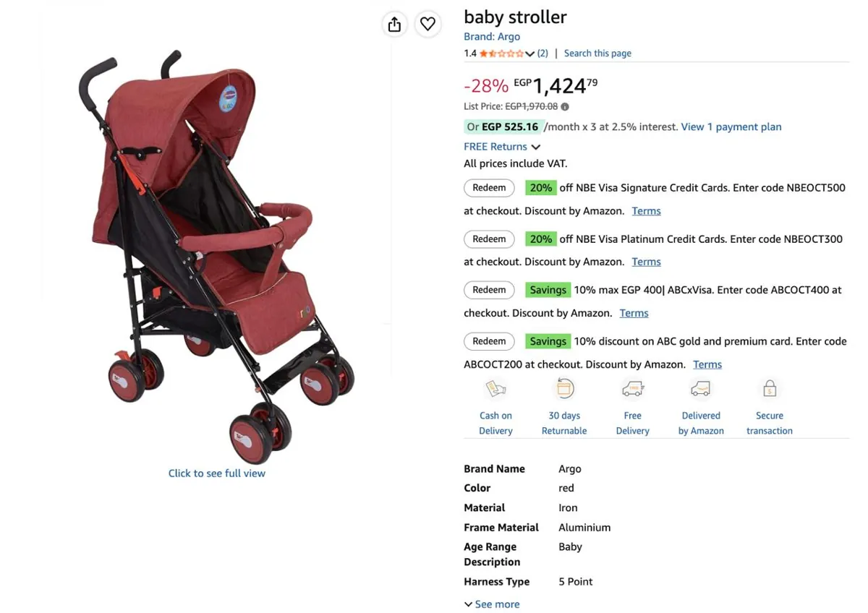This screenshot has height=613, width=868.
Task: Redeem the ABCOCT200 gold card offer
Action: (489, 341)
